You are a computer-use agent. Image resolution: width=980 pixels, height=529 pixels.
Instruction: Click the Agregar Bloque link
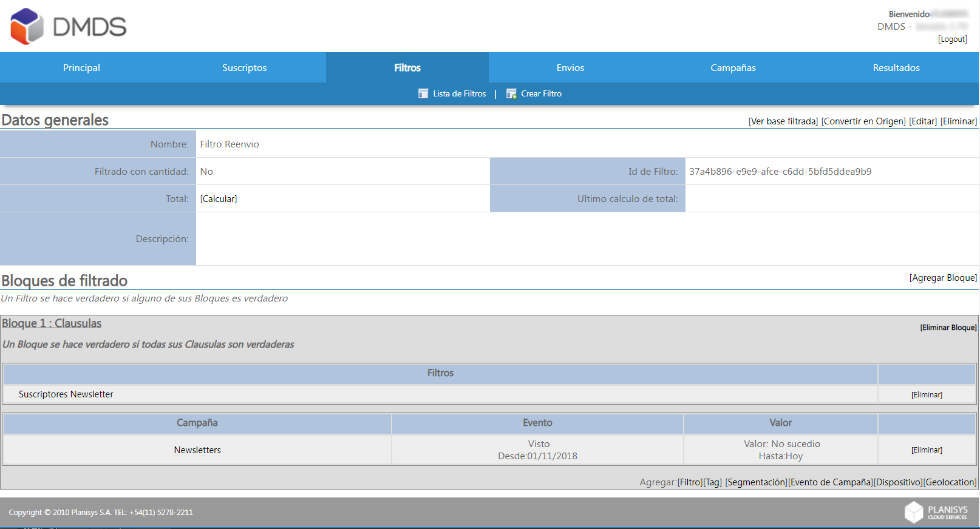tap(943, 278)
